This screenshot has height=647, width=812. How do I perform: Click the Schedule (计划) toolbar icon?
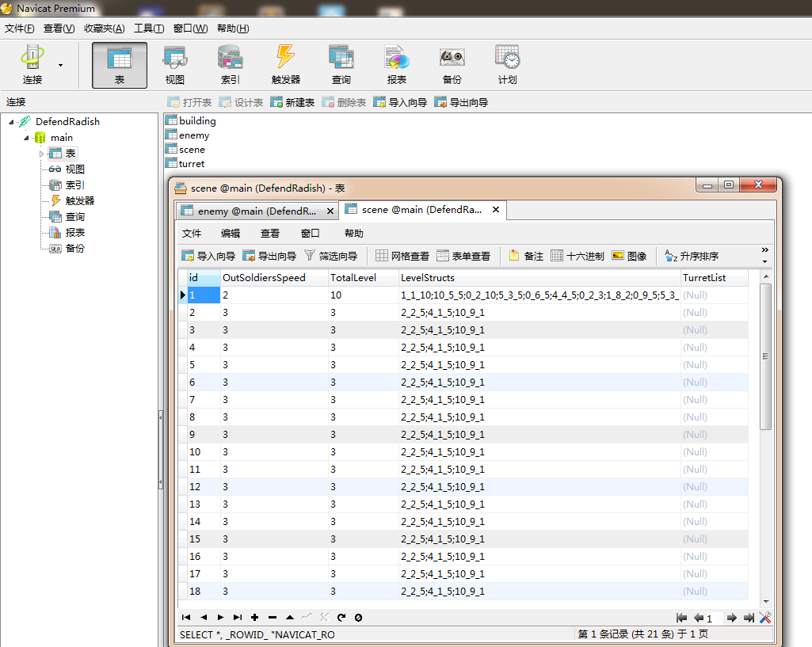(507, 65)
